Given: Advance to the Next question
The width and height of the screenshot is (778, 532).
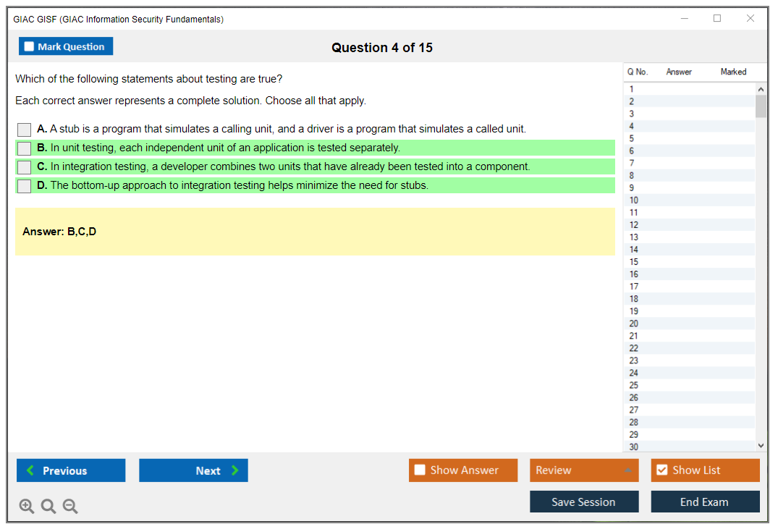Looking at the screenshot, I should pyautogui.click(x=193, y=470).
